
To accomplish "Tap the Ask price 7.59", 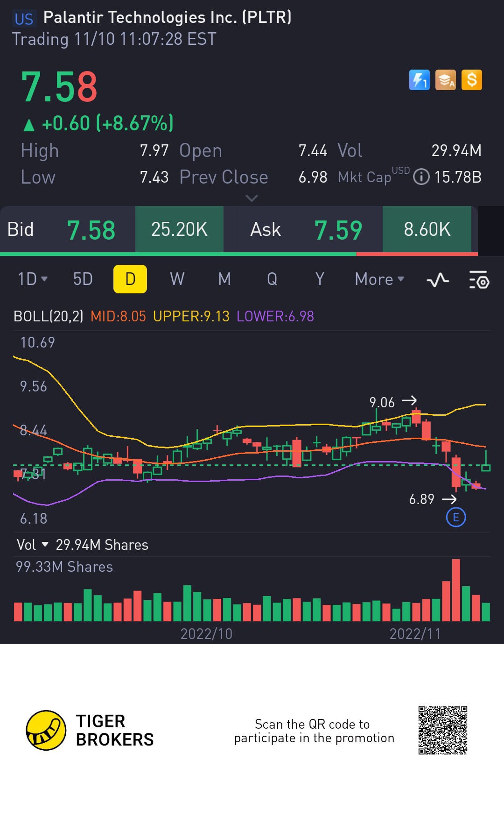I will (338, 230).
